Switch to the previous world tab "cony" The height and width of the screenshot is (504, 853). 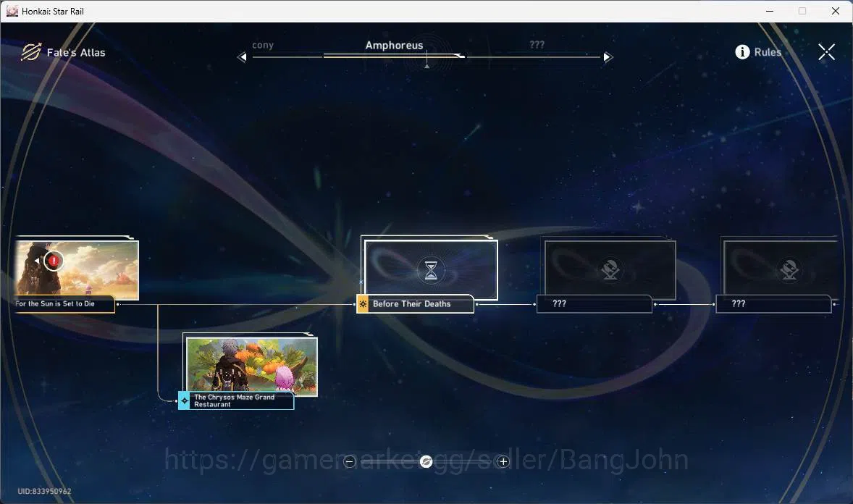click(x=263, y=45)
